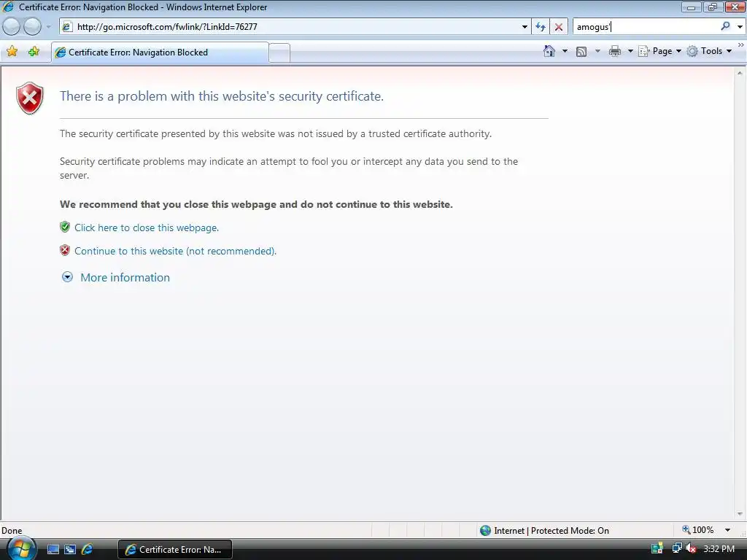Click the muted volume tray icon
Viewport: 747px width, 560px height.
click(691, 548)
